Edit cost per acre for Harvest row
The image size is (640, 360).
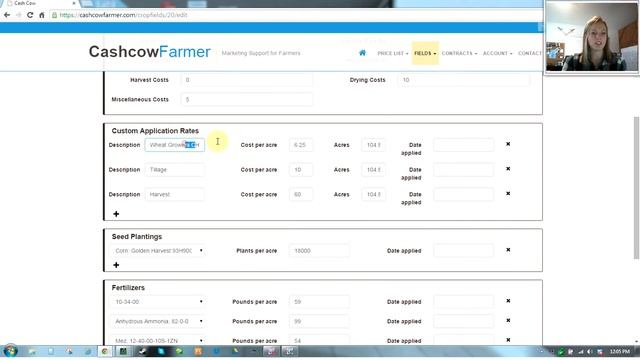pos(301,195)
